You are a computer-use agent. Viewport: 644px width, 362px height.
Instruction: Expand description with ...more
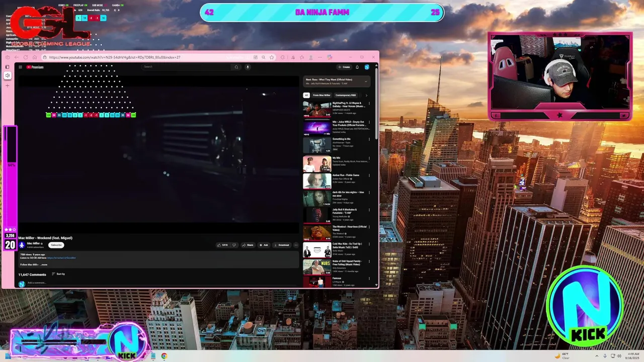[x=44, y=264]
